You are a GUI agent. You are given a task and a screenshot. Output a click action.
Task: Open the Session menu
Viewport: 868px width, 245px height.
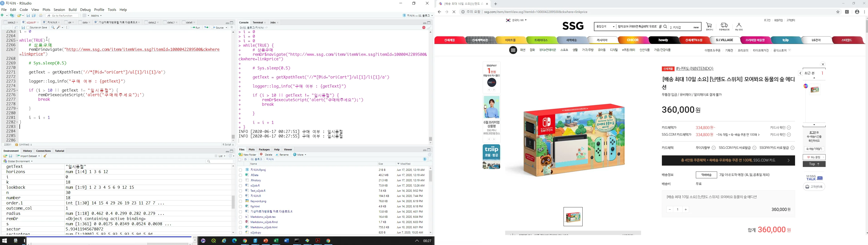[59, 10]
